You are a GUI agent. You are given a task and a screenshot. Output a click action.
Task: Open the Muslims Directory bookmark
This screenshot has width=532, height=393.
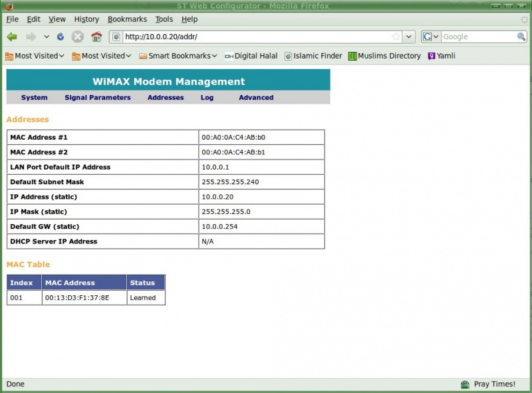[385, 56]
